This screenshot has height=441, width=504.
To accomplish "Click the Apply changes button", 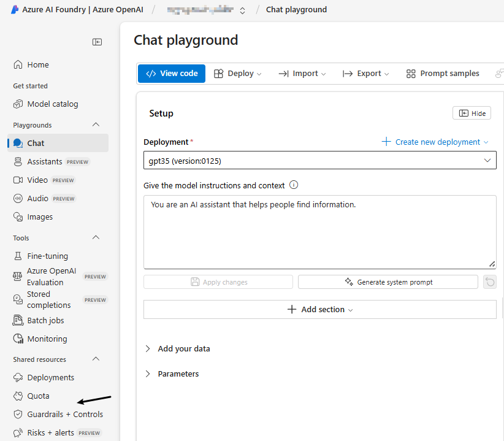I will click(218, 282).
